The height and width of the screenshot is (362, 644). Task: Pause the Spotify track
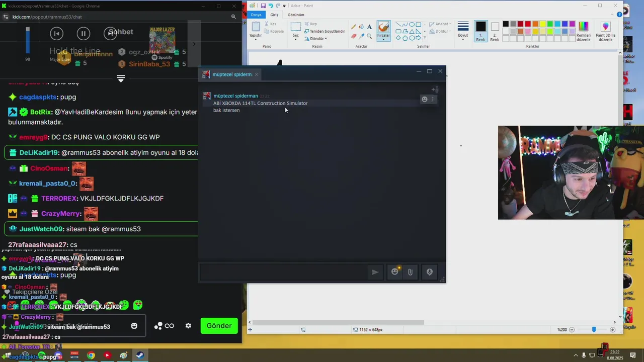coord(84,34)
